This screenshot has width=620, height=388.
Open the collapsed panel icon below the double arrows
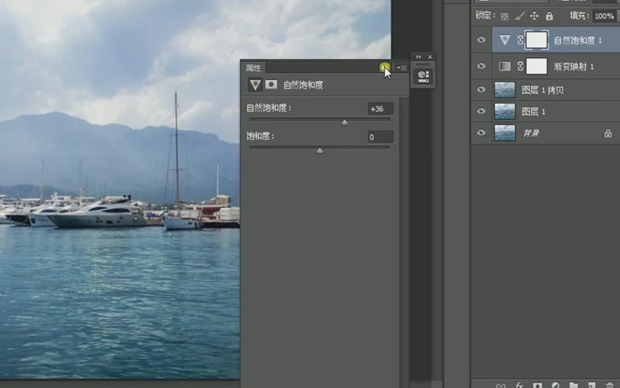(423, 76)
